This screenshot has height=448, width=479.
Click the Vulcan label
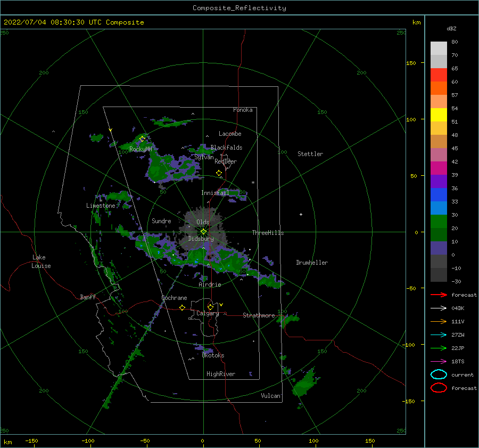point(270,396)
